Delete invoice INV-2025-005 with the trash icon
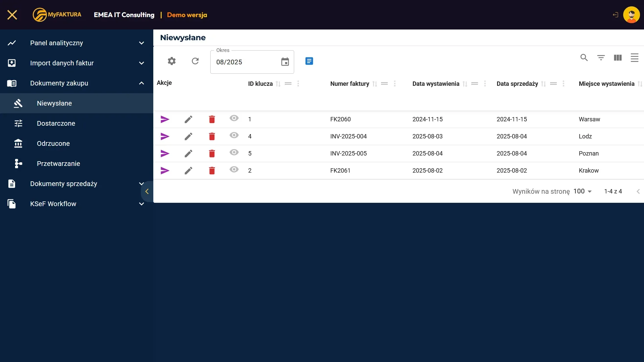 [212, 154]
